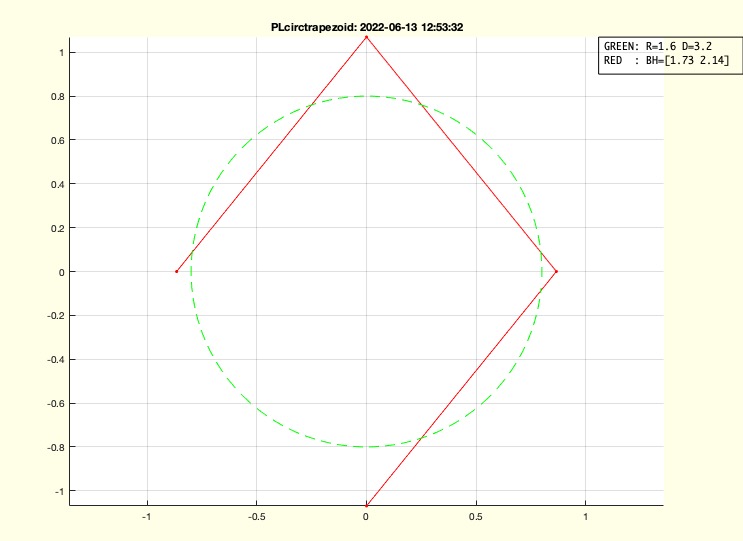Click the lowest point of the green dashed circle
The height and width of the screenshot is (541, 743).
click(366, 447)
